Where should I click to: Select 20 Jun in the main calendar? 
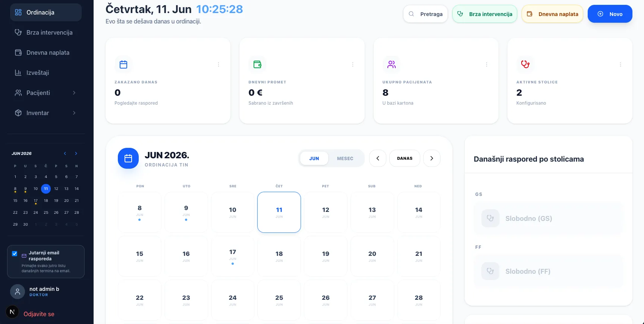pos(372,256)
